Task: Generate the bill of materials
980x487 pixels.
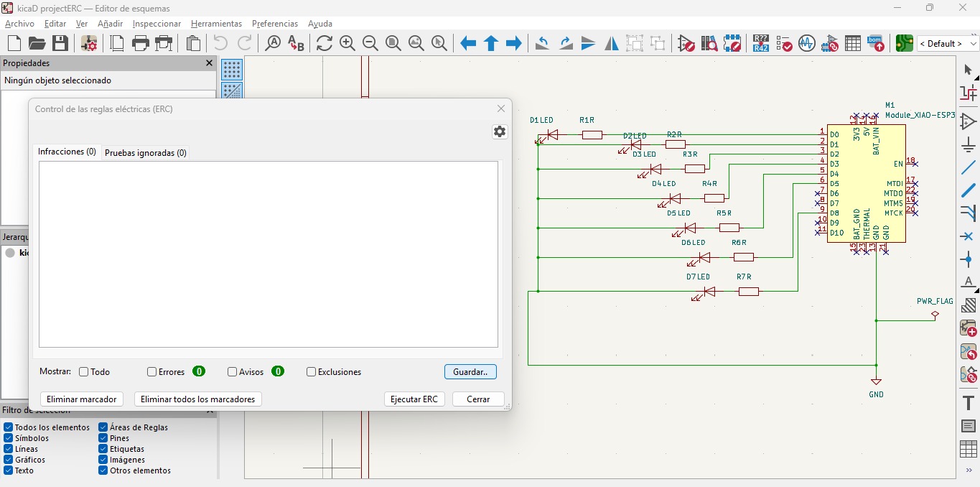Action: [x=876, y=43]
